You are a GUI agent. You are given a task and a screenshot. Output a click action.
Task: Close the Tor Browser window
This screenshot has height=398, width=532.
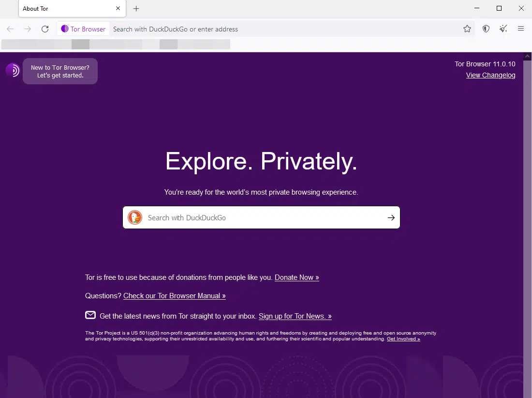point(521,8)
